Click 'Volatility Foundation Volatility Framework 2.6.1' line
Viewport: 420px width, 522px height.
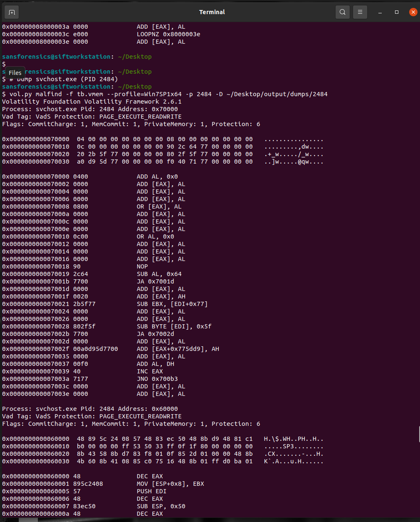[x=92, y=102]
